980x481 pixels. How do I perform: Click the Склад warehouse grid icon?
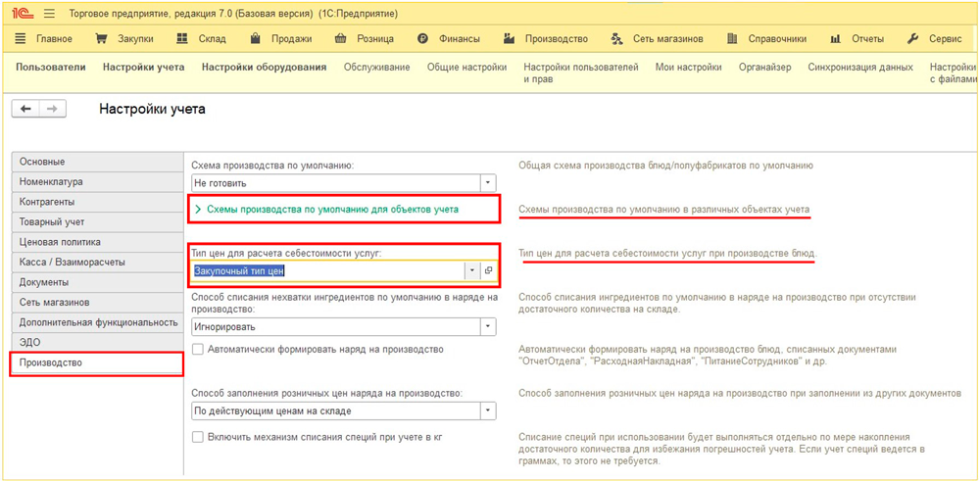tap(182, 39)
